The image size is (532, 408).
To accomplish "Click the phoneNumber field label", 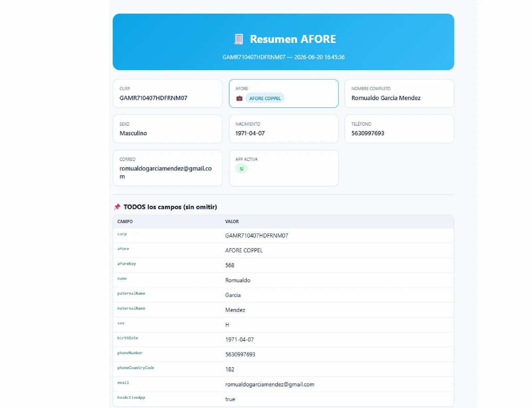I will 130,353.
